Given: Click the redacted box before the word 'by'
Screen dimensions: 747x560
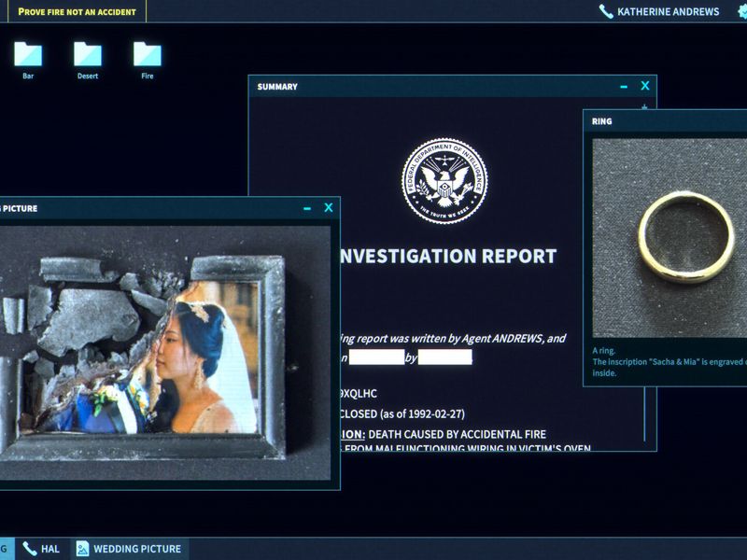Looking at the screenshot, I should [377, 357].
